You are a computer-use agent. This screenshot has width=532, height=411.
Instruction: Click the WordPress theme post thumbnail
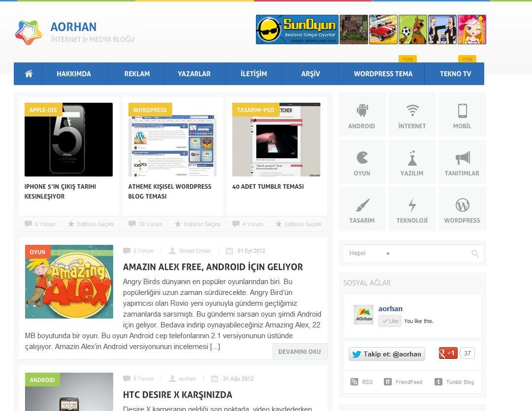click(x=172, y=140)
